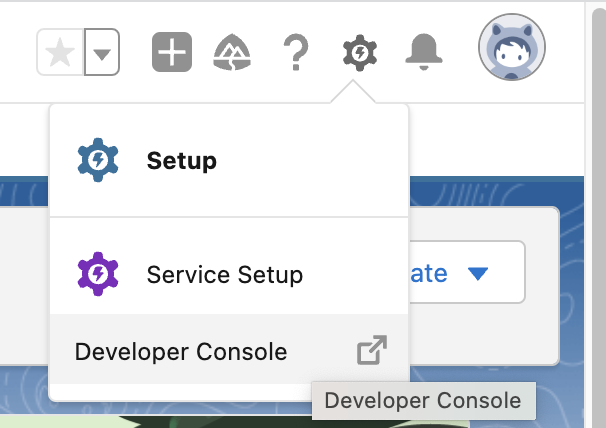
Task: Click the partially hidden 'ate' button
Action: 466,272
